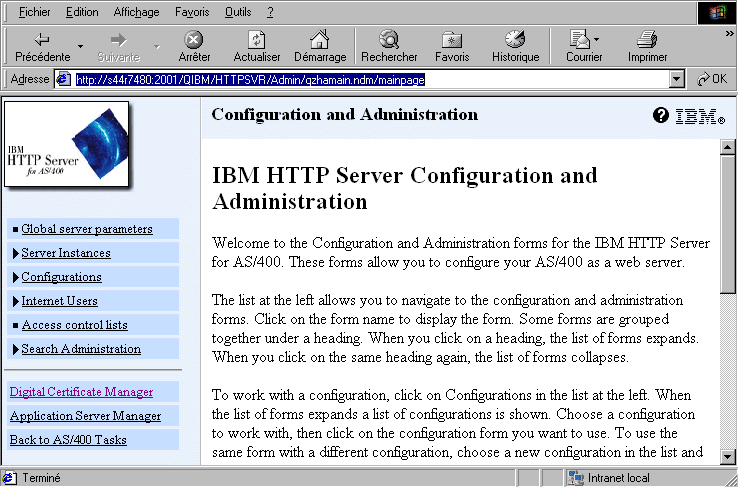Open Access control lists link

pos(75,325)
